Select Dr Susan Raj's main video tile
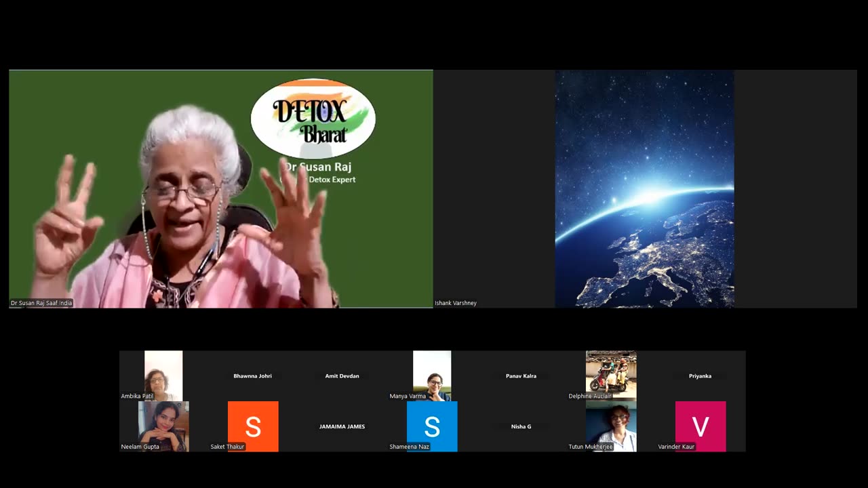This screenshot has height=488, width=868. coord(221,189)
